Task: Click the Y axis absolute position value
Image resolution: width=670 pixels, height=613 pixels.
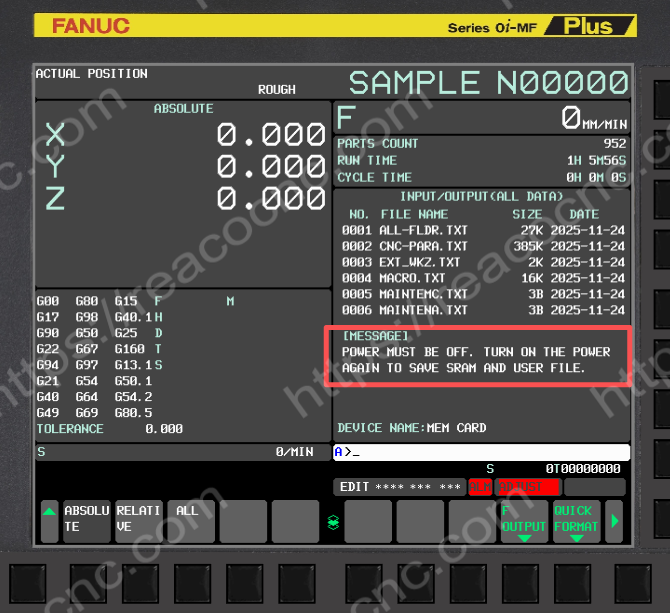Action: 271,166
